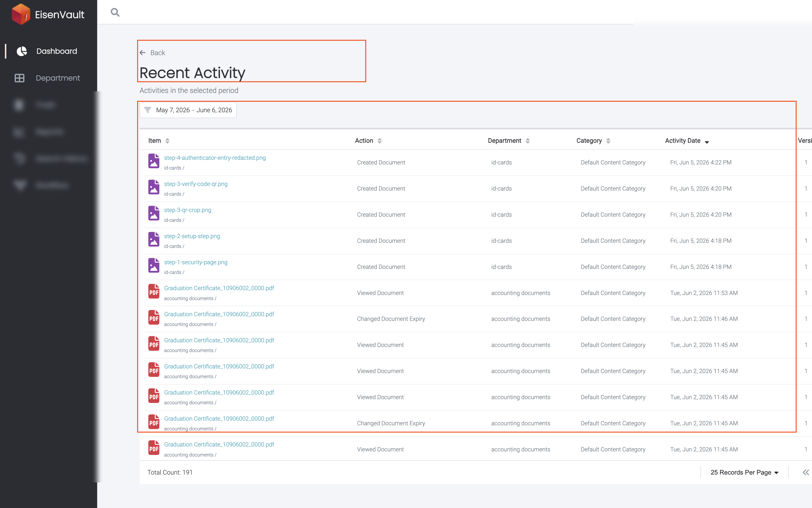This screenshot has width=812, height=508.
Task: Open 25 Records Per Page dropdown
Action: pos(744,472)
